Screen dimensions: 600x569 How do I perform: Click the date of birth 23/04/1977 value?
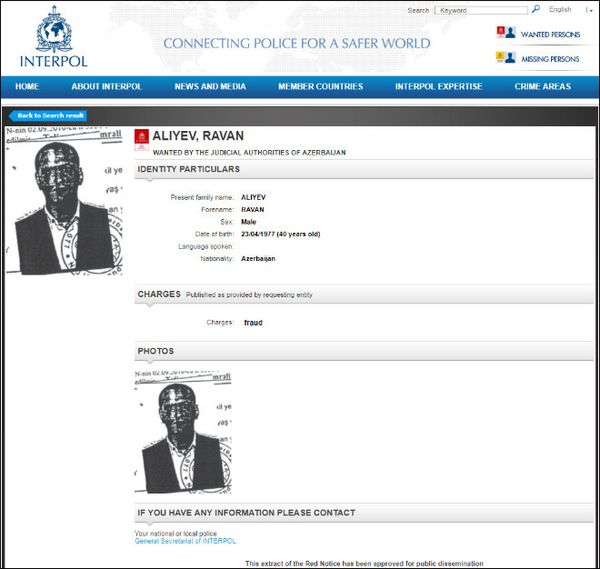280,234
